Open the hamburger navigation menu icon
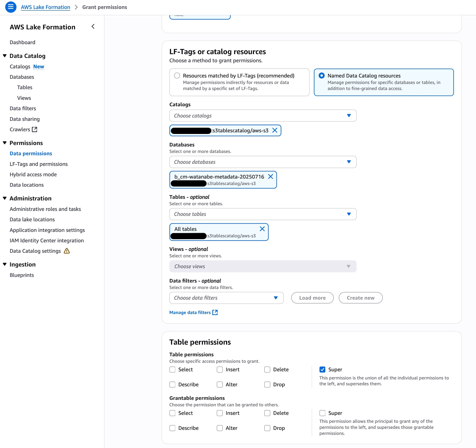 pyautogui.click(x=11, y=7)
